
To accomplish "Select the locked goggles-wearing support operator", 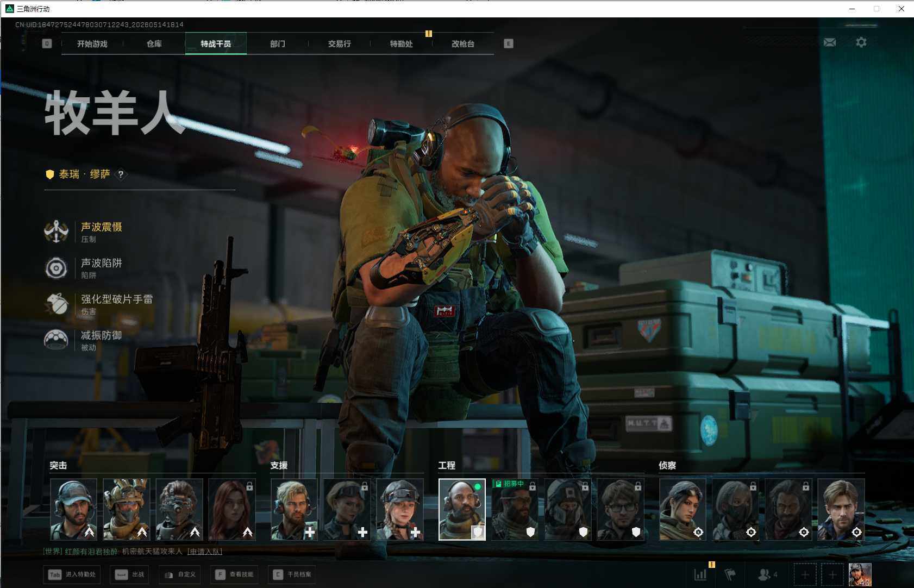I will coord(347,510).
